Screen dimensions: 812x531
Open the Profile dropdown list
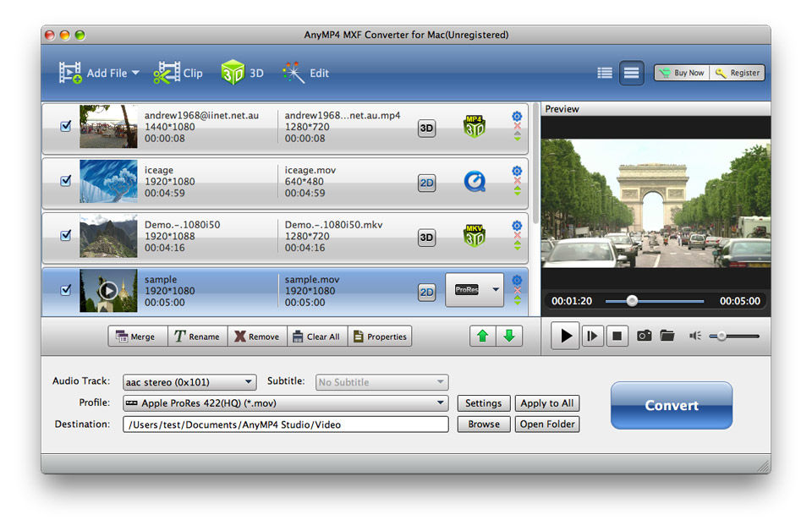(x=285, y=403)
